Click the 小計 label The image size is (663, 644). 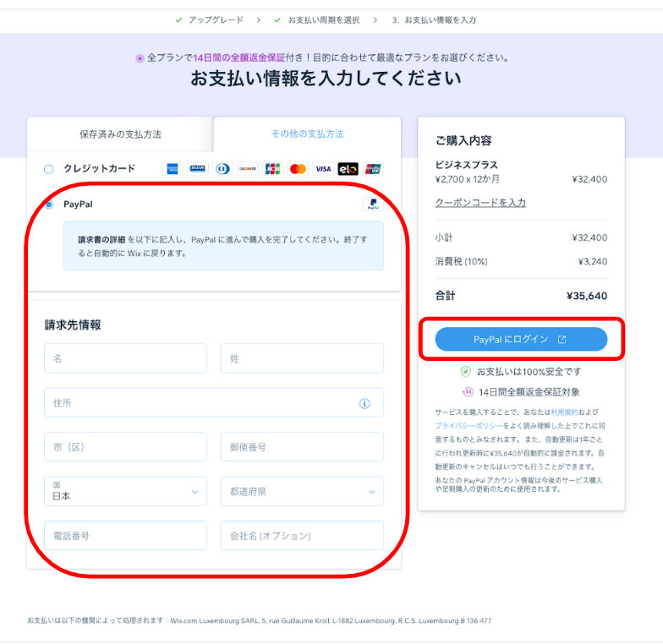(x=444, y=237)
